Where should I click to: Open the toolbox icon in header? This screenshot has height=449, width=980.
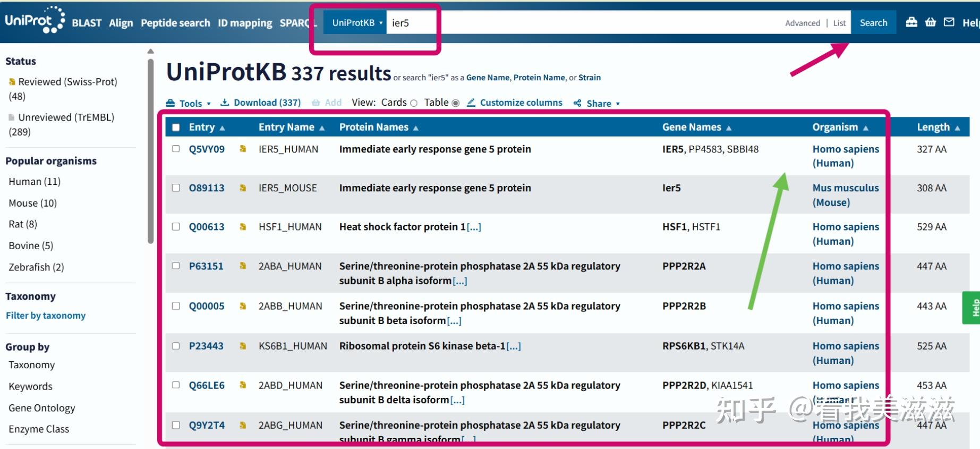point(911,22)
